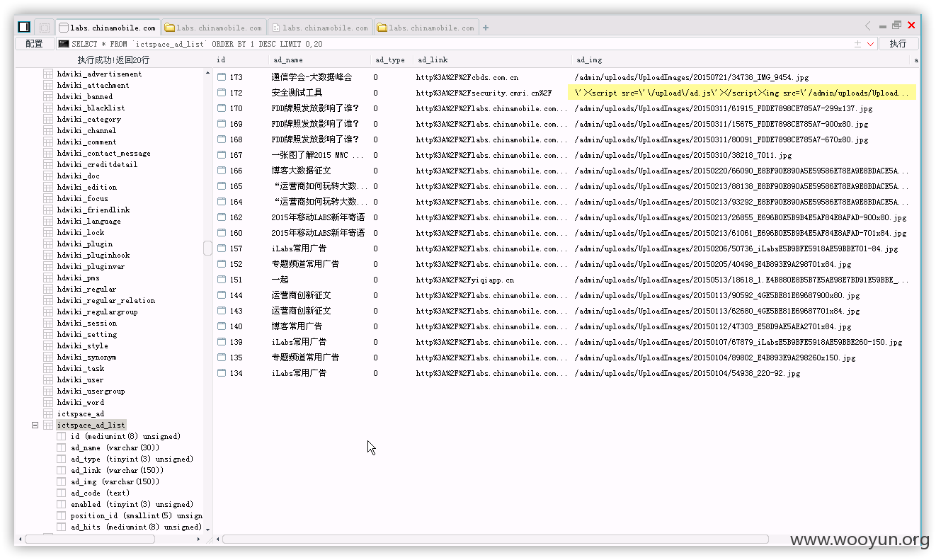Click the table icon of hdwiki_plugin
The height and width of the screenshot is (560, 936).
point(48,244)
